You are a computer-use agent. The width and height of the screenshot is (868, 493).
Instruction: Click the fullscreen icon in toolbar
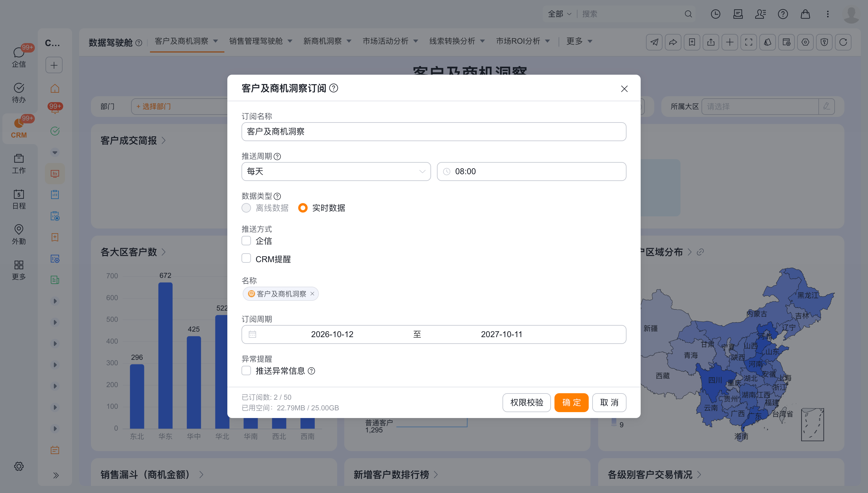[748, 42]
